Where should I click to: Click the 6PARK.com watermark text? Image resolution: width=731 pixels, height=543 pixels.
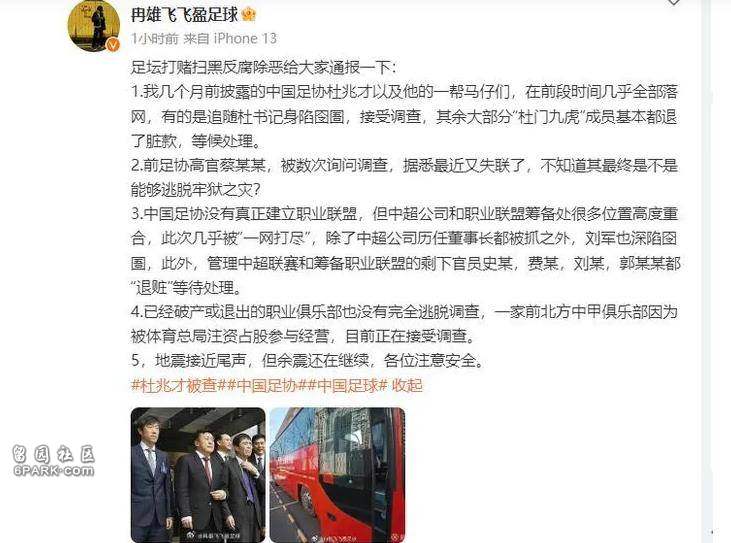coord(54,470)
